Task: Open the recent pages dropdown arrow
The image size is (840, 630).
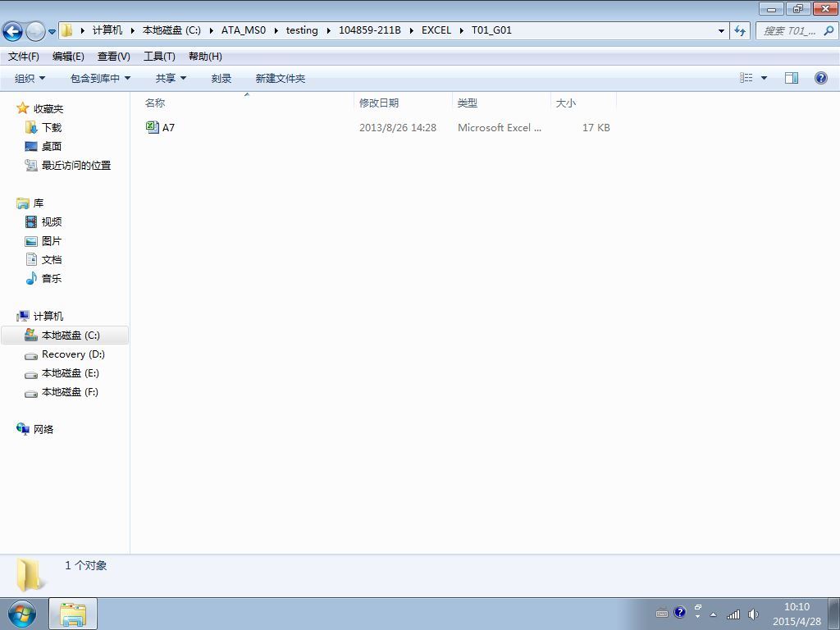Action: pyautogui.click(x=52, y=32)
